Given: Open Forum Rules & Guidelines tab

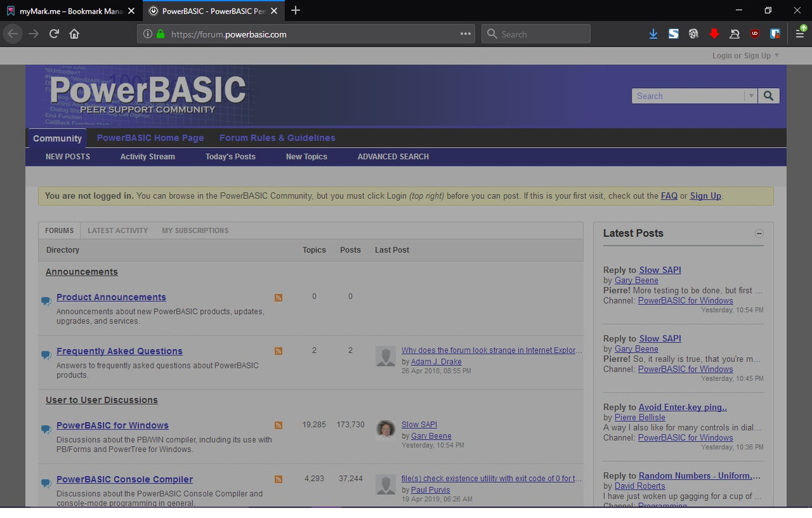Looking at the screenshot, I should pos(277,138).
